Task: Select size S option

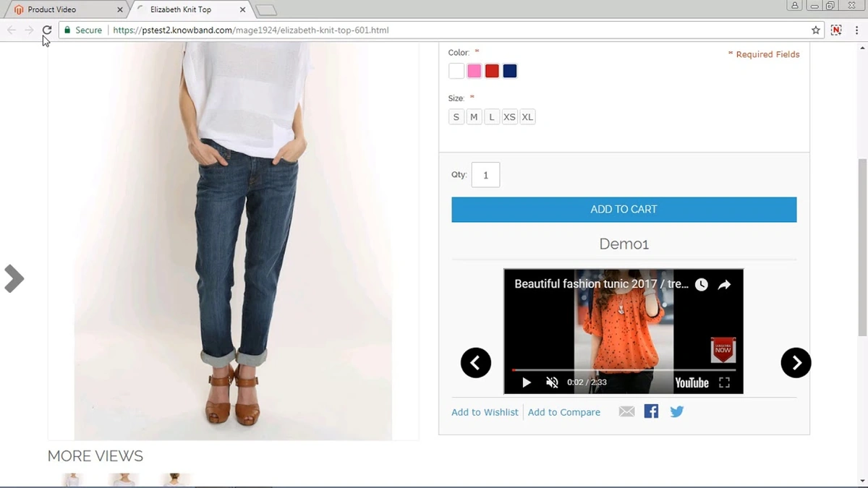Action: tap(456, 116)
